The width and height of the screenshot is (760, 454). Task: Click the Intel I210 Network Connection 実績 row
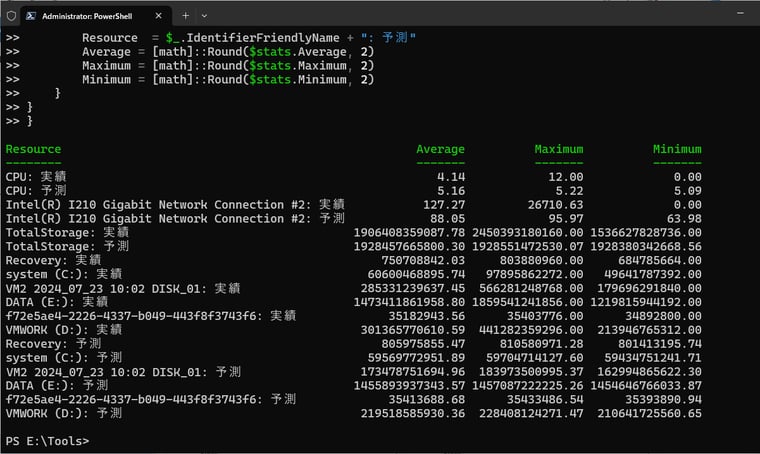pyautogui.click(x=175, y=205)
